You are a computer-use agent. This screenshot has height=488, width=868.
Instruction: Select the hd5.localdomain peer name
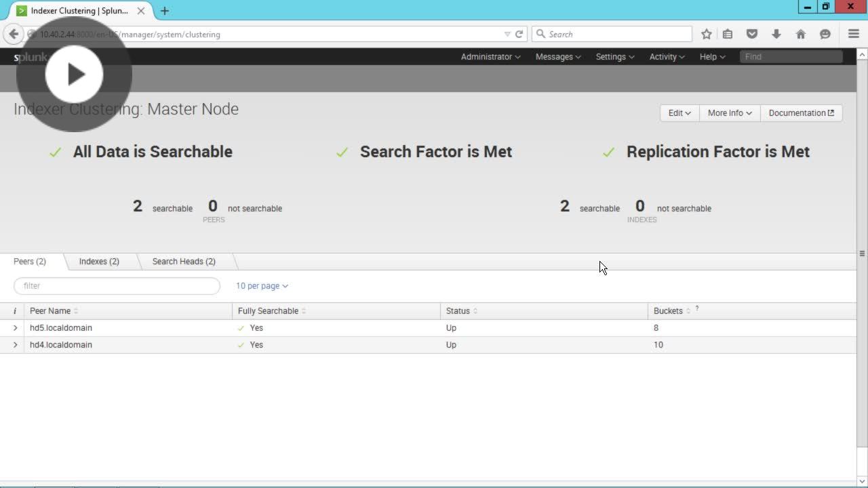[61, 328]
